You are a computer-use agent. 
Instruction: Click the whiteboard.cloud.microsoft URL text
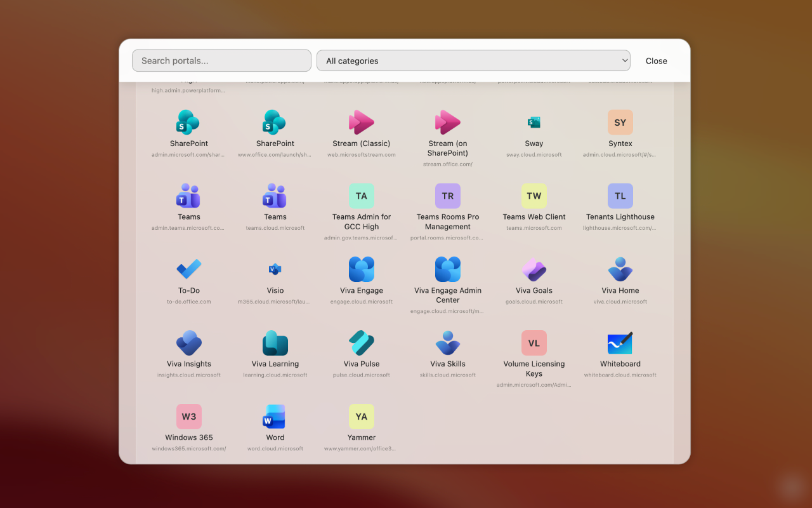click(620, 375)
